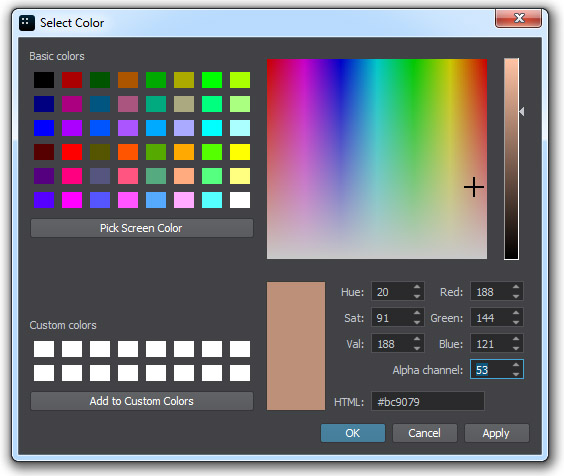Increase the Hue value with up arrow

[417, 287]
